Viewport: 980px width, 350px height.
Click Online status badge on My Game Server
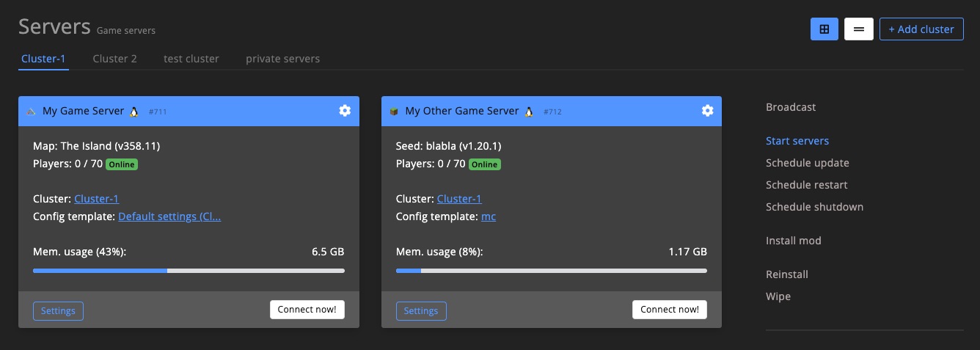tap(122, 164)
